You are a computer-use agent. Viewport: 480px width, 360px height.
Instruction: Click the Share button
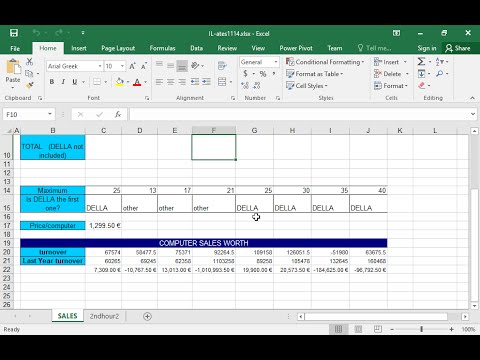[458, 48]
